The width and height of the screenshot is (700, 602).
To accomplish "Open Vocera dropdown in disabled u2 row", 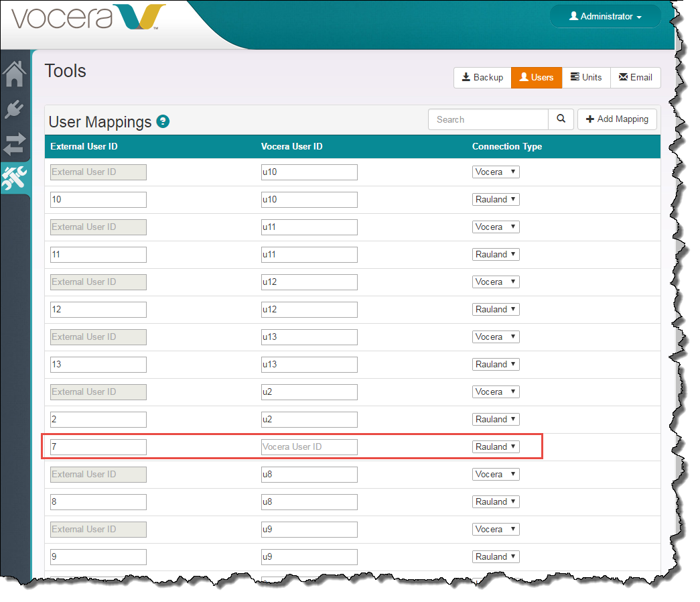I will pyautogui.click(x=496, y=392).
